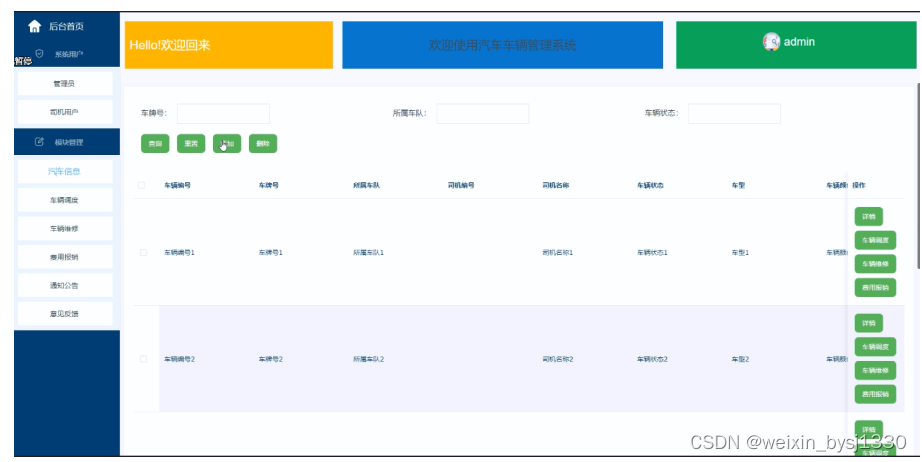The height and width of the screenshot is (462, 922).
Task: Click the 车牌号 column header
Action: click(x=268, y=185)
